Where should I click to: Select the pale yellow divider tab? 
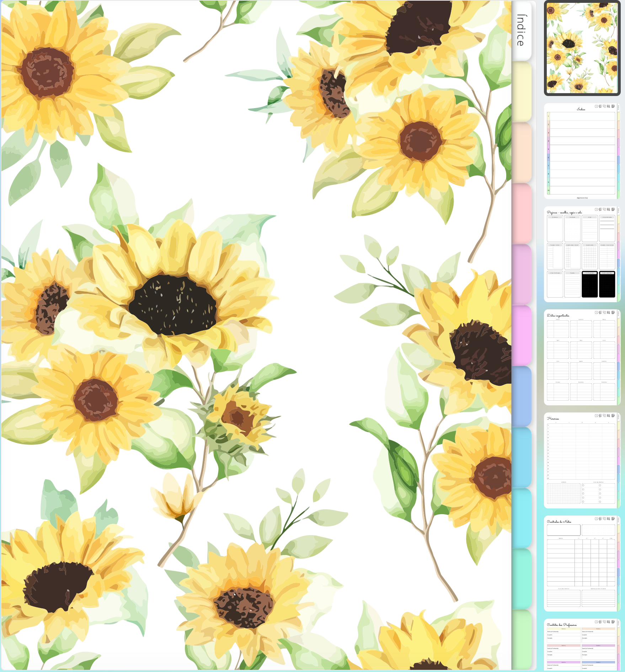coord(521,92)
